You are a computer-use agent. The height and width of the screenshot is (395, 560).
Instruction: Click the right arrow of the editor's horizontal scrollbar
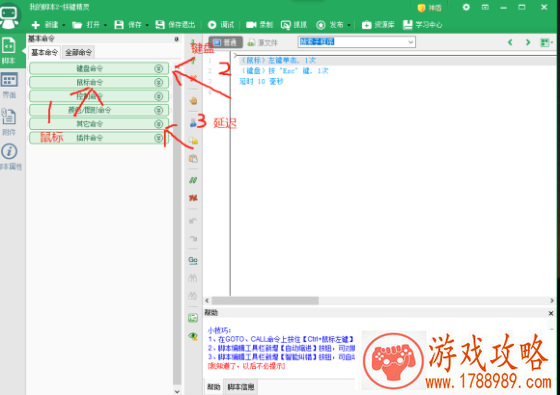point(552,301)
